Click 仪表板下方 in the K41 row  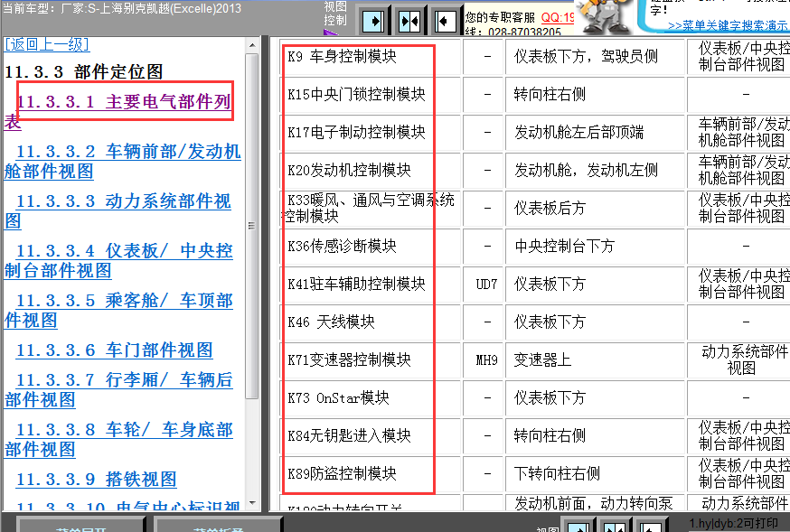[595, 285]
